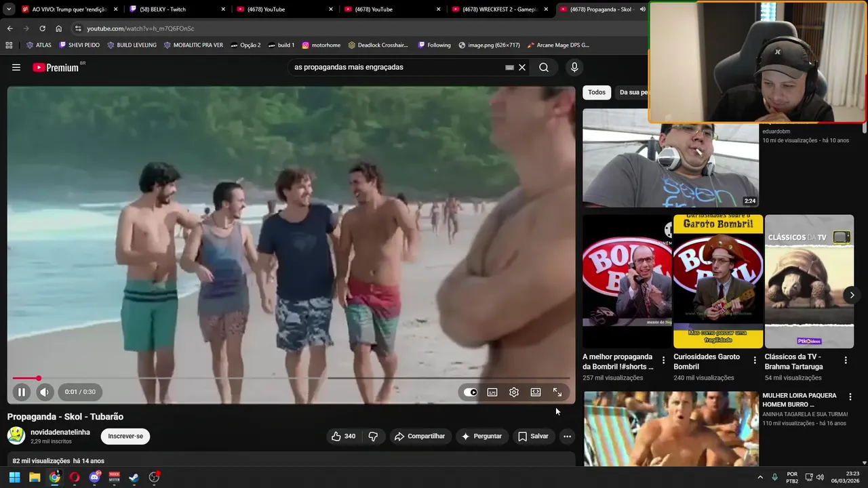Open the player settings gear
Viewport: 868px width, 488px height.
[x=514, y=392]
